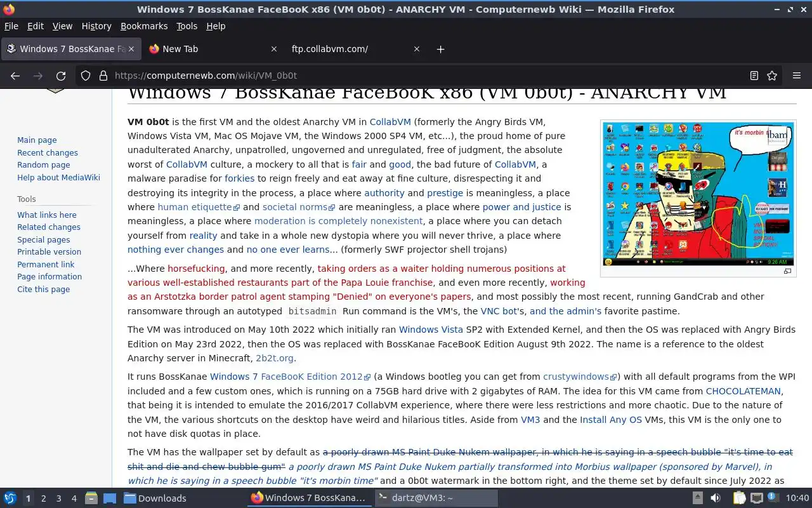Open the History menu

96,26
